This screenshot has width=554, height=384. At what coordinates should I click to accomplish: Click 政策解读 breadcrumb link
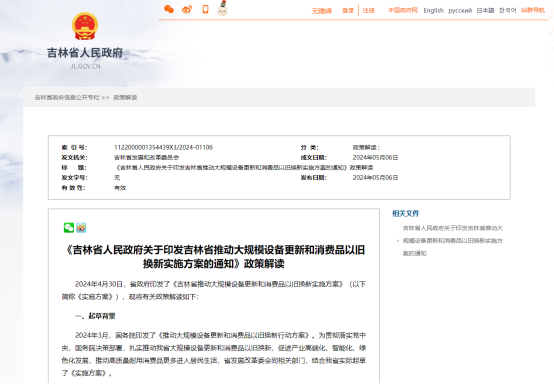click(x=125, y=98)
